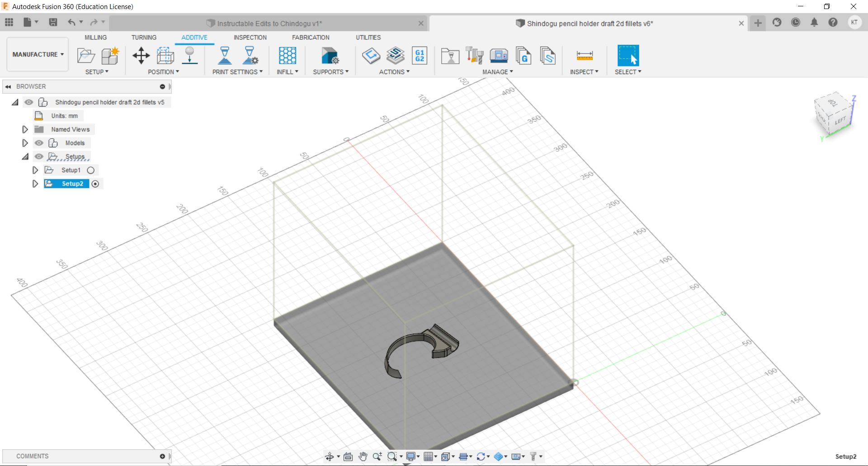Click the Generate toolpath icon

[x=371, y=56]
